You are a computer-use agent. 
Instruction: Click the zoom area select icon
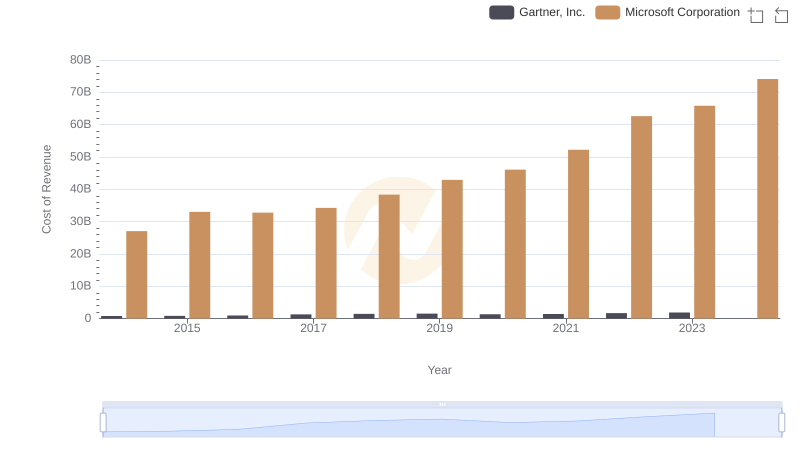[756, 15]
